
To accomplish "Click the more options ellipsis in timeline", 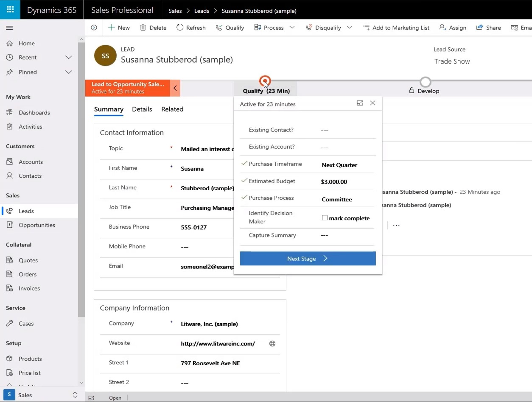I will click(396, 226).
